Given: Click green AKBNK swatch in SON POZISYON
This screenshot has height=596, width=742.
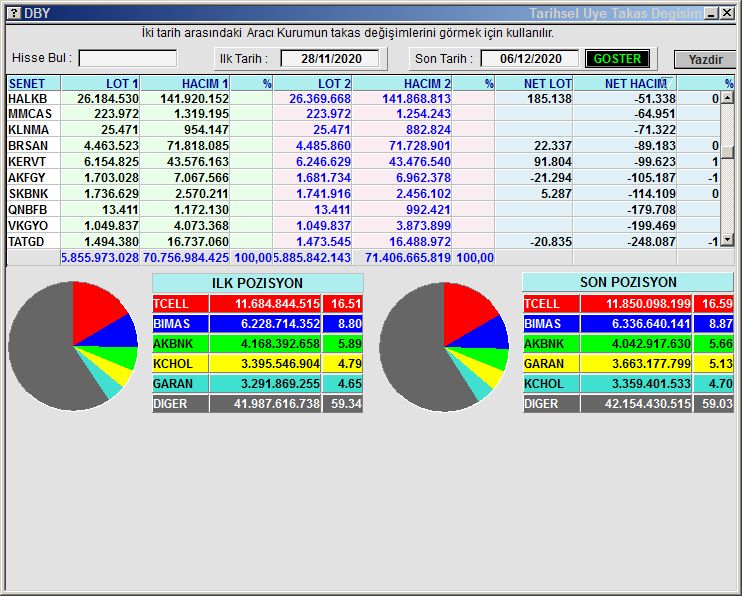Looking at the screenshot, I should point(551,344).
